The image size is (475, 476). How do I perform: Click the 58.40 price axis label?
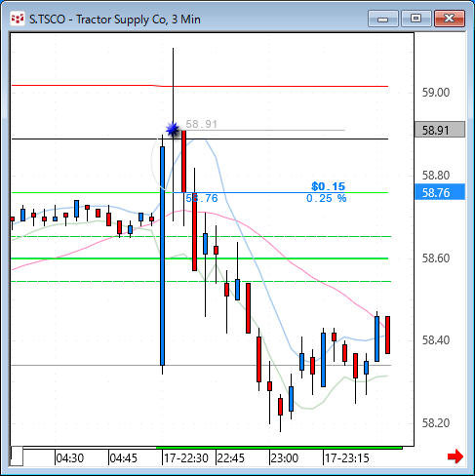(x=436, y=340)
